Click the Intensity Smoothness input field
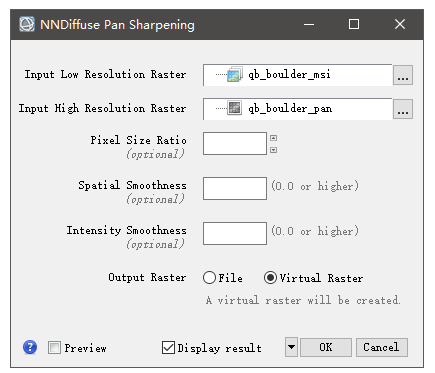This screenshot has width=435, height=373. [x=235, y=234]
